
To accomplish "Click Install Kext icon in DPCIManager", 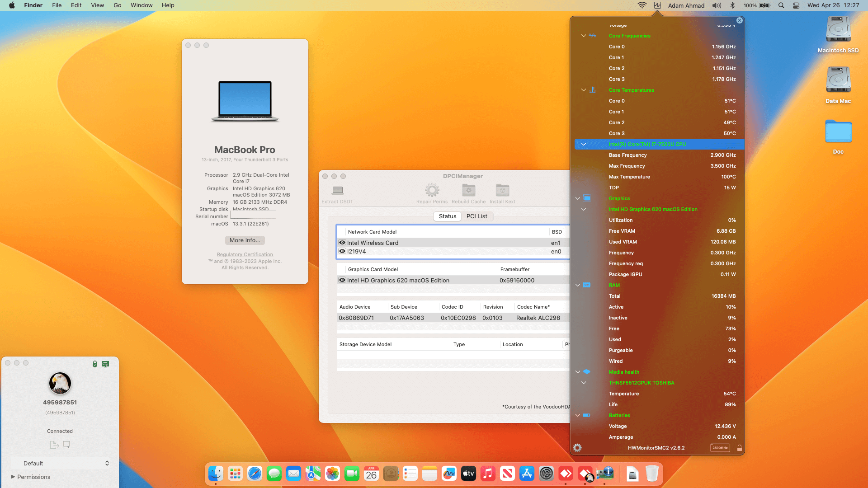I will (x=502, y=190).
